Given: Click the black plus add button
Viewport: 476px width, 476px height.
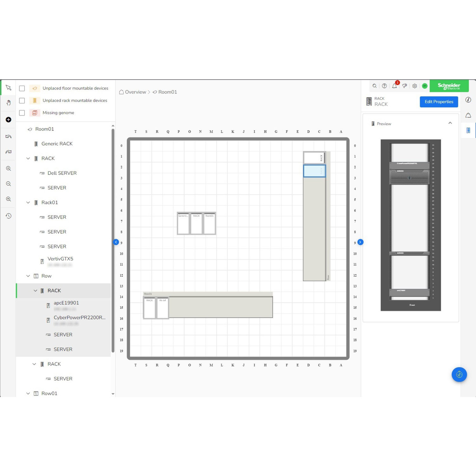Looking at the screenshot, I should [9, 120].
